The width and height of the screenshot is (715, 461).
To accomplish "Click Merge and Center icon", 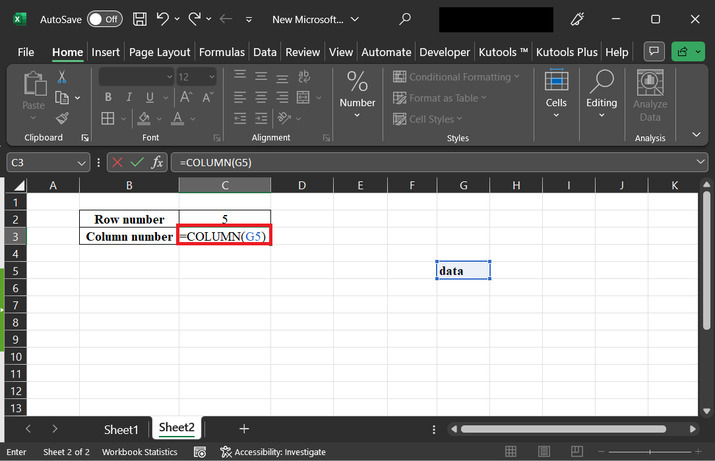I will pyautogui.click(x=303, y=97).
